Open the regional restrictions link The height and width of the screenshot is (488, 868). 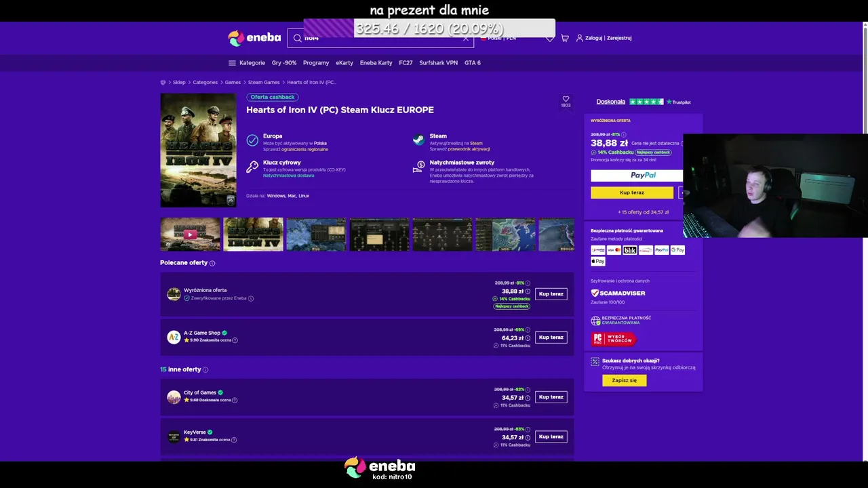click(x=304, y=149)
